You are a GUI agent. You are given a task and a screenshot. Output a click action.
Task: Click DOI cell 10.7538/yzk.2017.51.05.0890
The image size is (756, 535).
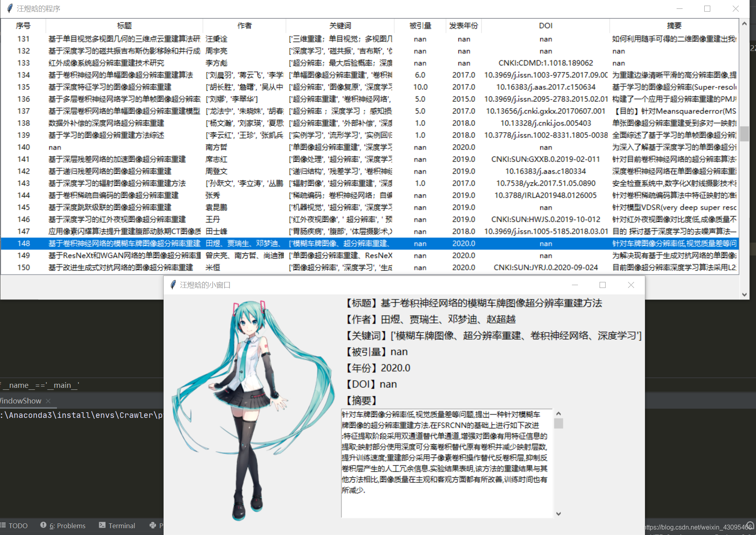point(545,183)
